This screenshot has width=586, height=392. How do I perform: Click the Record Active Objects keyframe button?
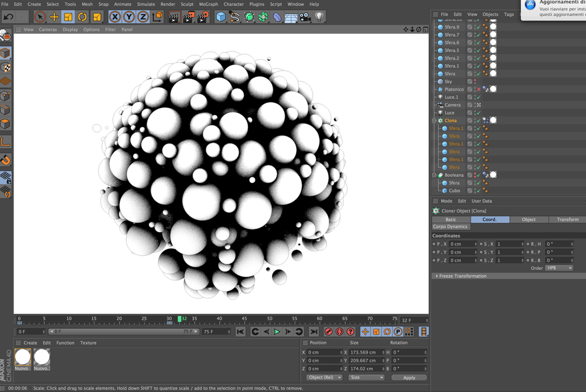328,332
